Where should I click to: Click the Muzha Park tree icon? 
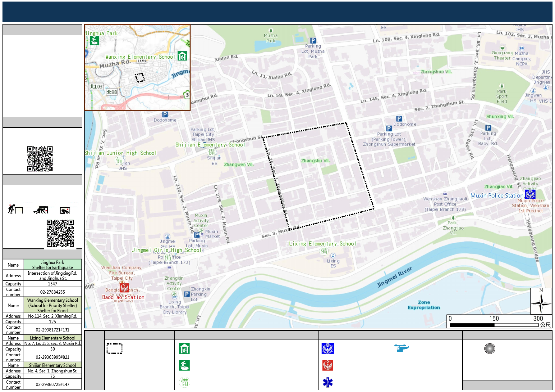coord(271,30)
